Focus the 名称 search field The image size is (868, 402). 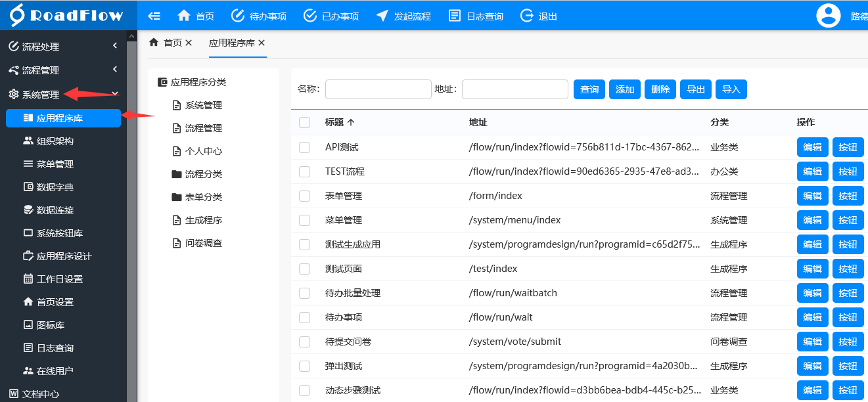tap(378, 89)
